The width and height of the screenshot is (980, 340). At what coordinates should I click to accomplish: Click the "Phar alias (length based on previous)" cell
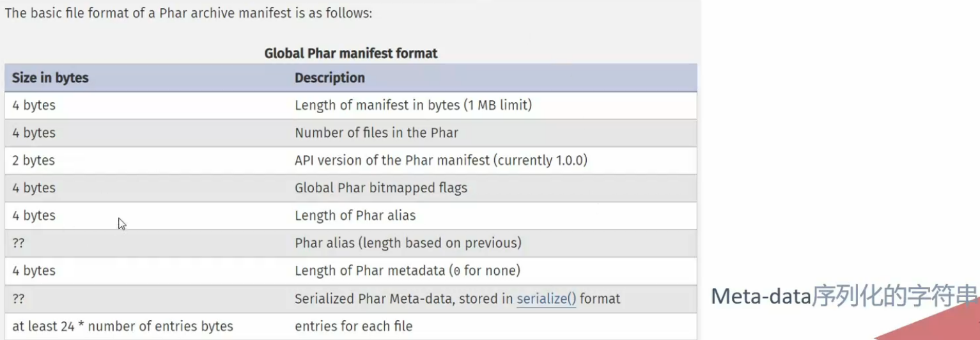[408, 243]
